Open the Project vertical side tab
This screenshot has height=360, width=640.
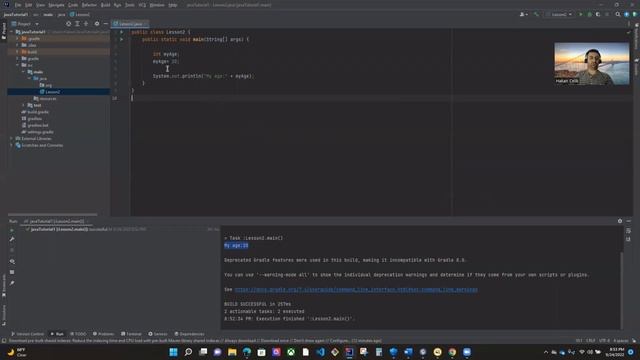pyautogui.click(x=4, y=31)
